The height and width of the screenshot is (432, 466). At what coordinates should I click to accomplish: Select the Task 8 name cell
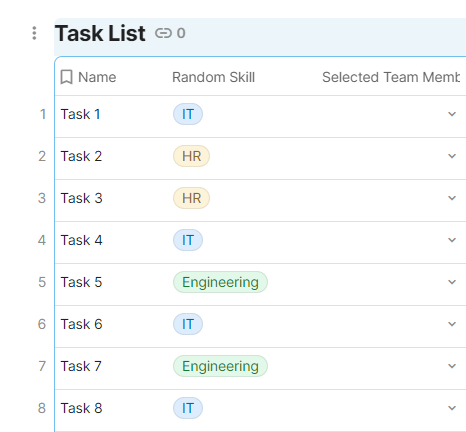click(111, 410)
